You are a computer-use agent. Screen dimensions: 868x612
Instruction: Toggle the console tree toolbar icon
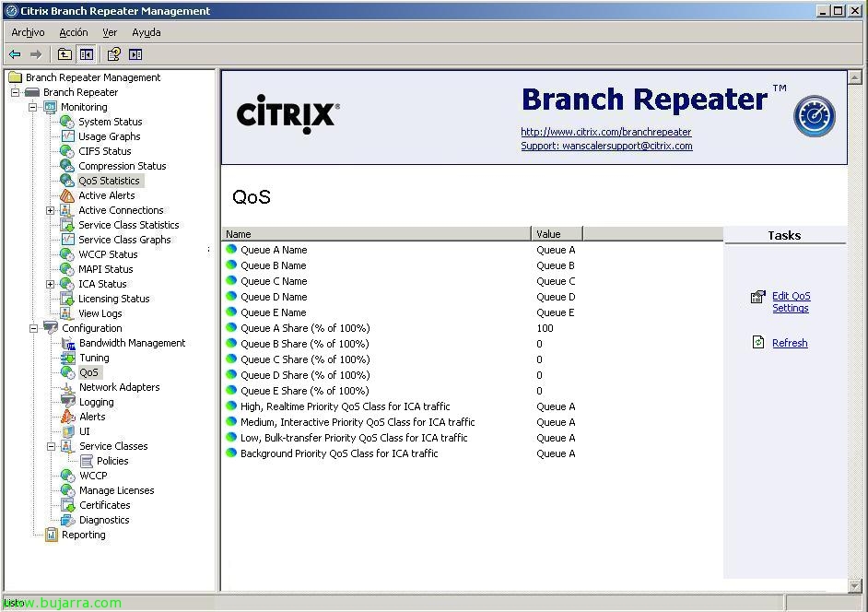coord(87,54)
